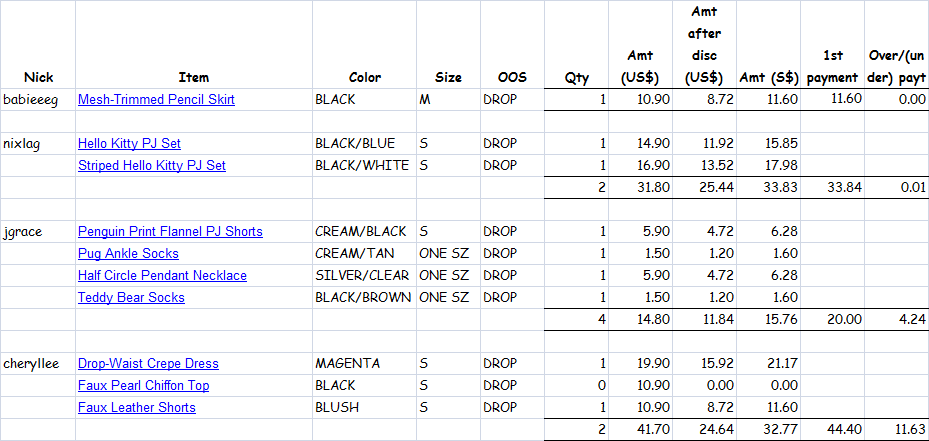The width and height of the screenshot is (929, 441).
Task: Select the Amt after disc header cell
Action: (704, 44)
